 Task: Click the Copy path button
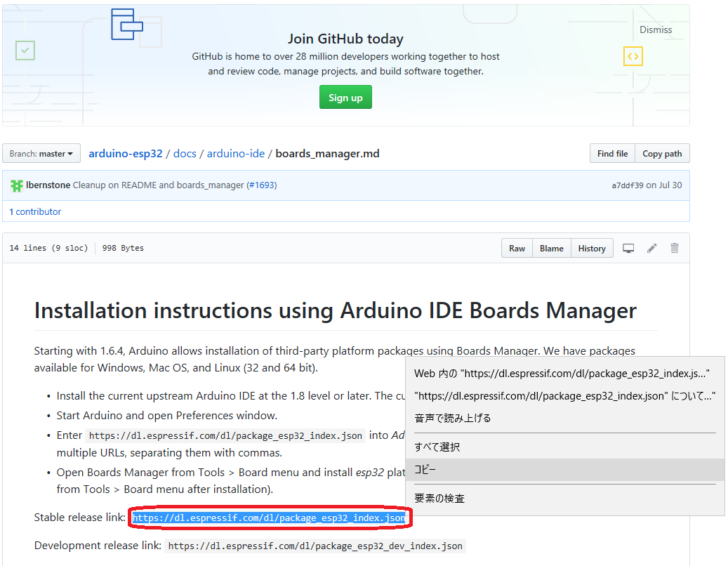click(x=662, y=154)
